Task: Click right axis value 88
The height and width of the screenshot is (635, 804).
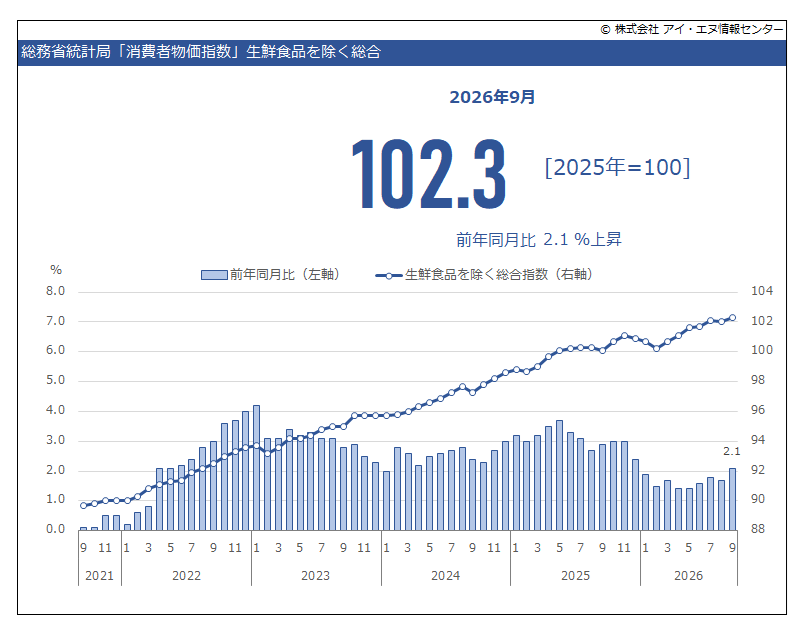Action: click(x=758, y=529)
